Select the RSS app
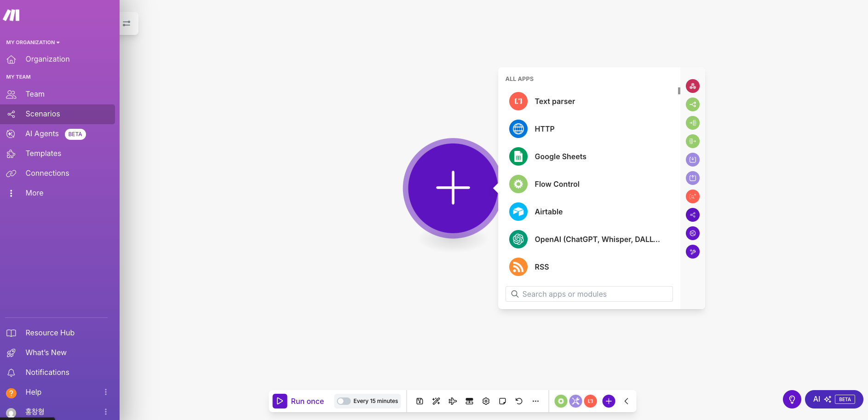Screen dimensions: 868x420 (588, 267)
